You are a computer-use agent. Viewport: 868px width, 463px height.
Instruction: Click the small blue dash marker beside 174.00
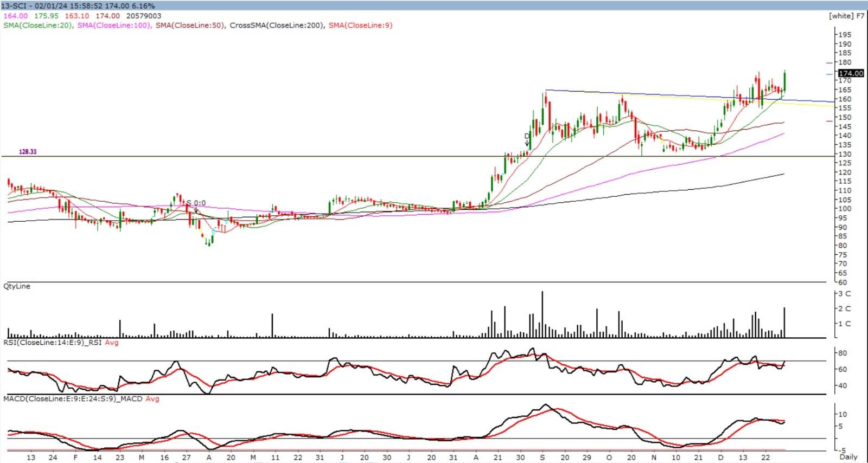[x=829, y=74]
